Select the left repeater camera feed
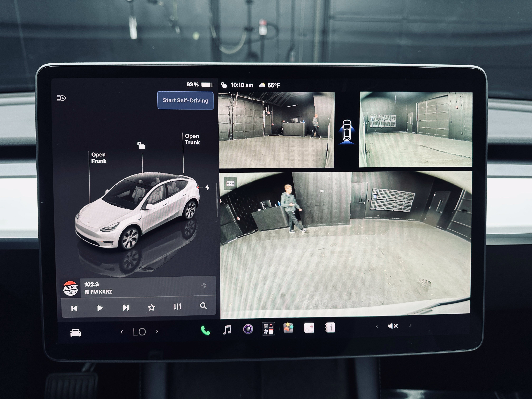The image size is (532, 399). [276, 130]
